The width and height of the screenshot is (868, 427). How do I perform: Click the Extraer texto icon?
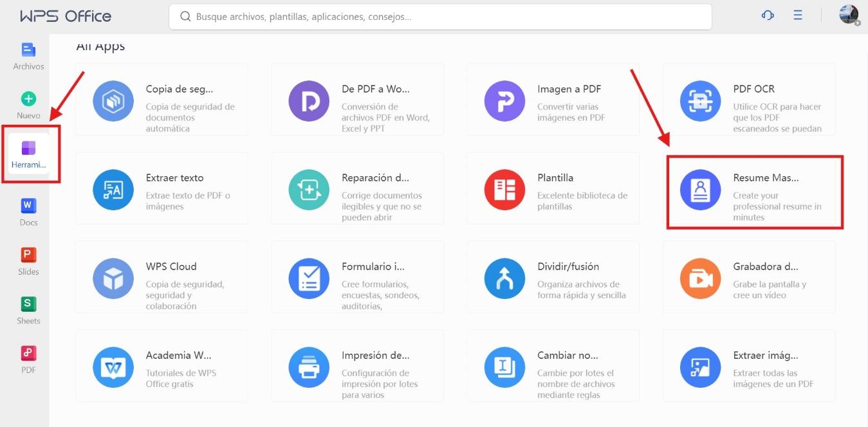(113, 190)
